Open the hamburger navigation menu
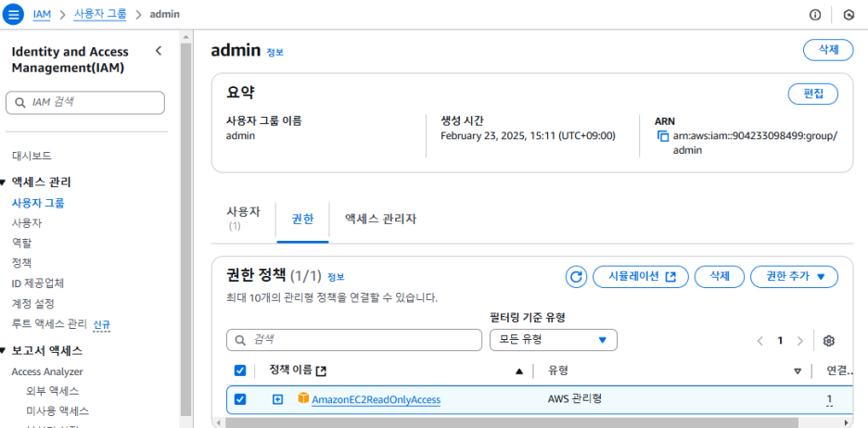Screen dimensions: 868x428 tap(13, 15)
